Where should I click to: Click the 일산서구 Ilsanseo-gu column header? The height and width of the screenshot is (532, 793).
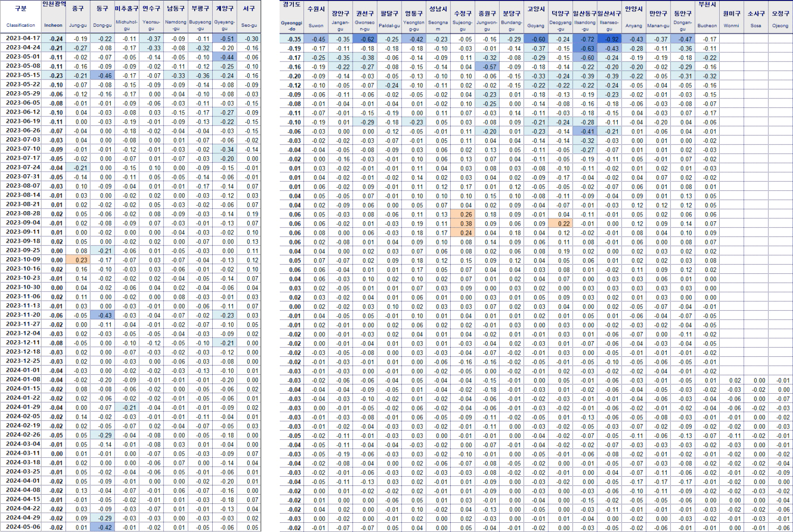tap(609, 17)
